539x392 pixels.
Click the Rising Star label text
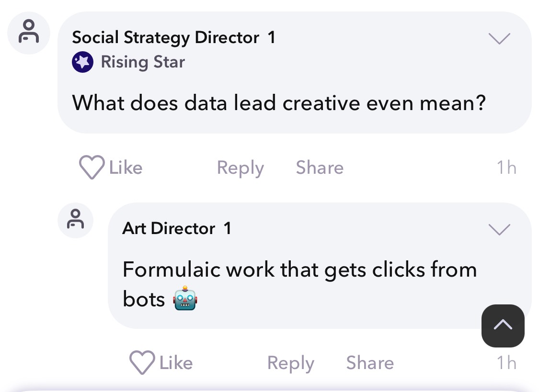coord(143,62)
